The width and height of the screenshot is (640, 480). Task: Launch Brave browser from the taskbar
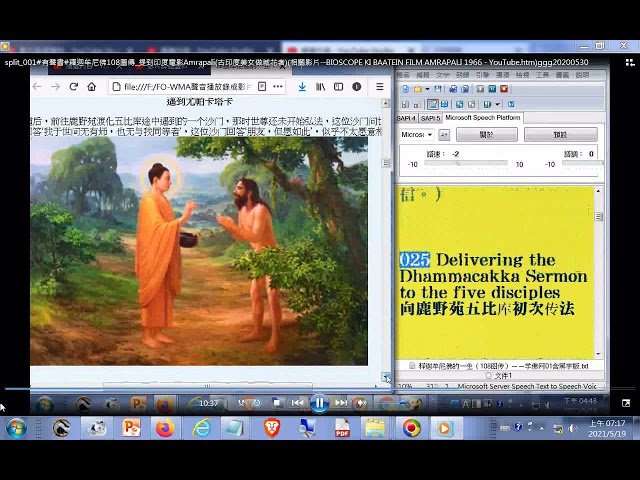[271, 428]
